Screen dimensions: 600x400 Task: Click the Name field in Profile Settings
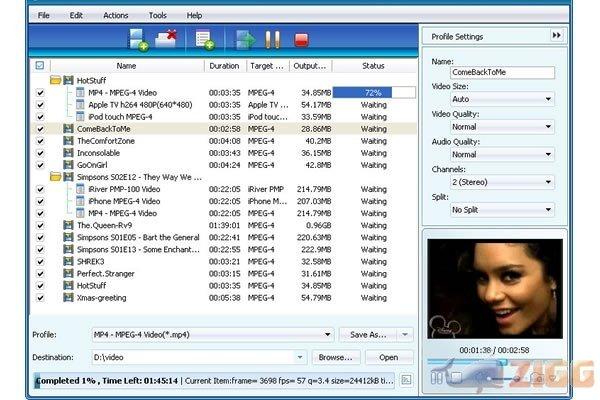pyautogui.click(x=502, y=73)
